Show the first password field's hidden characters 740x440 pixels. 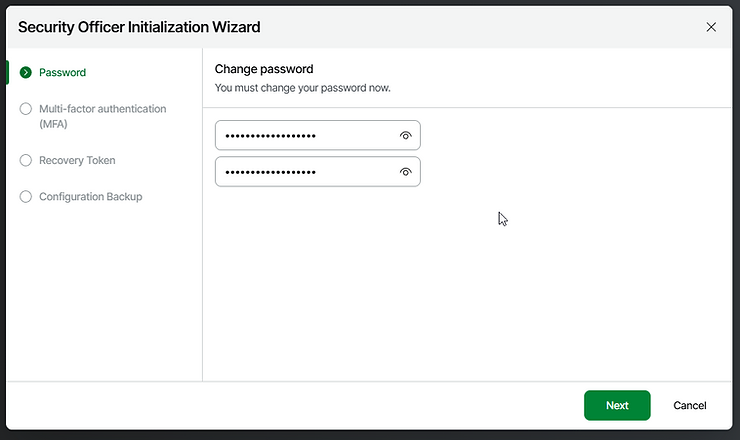click(406, 135)
